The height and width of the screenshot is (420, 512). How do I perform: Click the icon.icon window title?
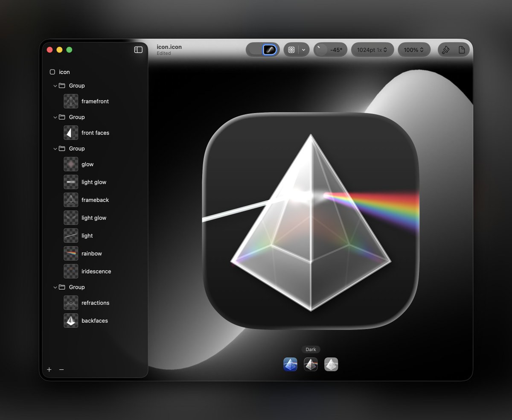click(x=169, y=47)
